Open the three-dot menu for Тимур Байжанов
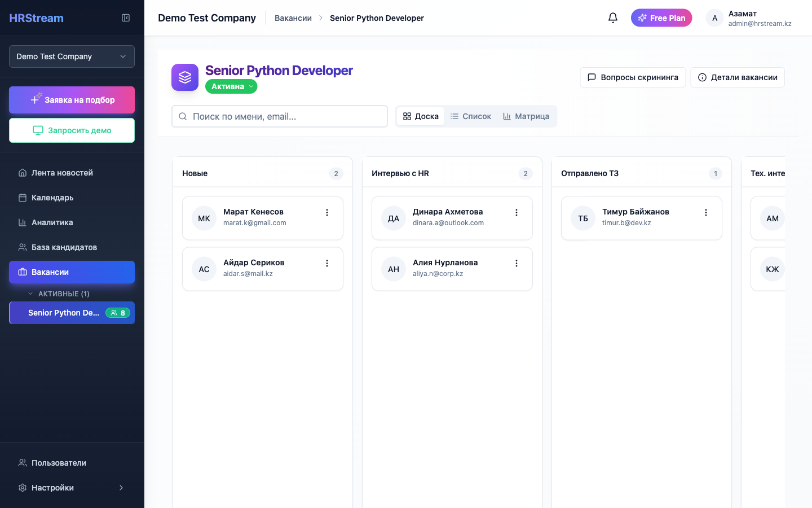Screen dimensions: 812x508 coord(706,212)
